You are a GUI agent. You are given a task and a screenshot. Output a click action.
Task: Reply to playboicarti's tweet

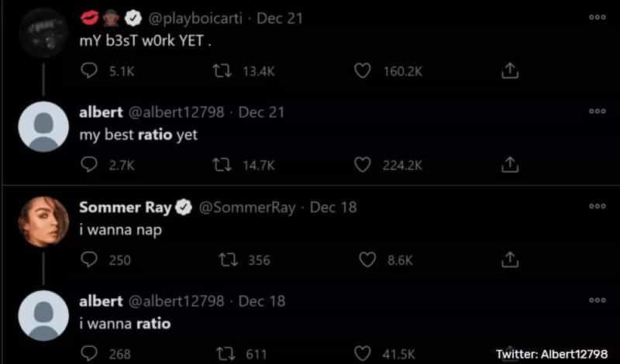click(89, 71)
